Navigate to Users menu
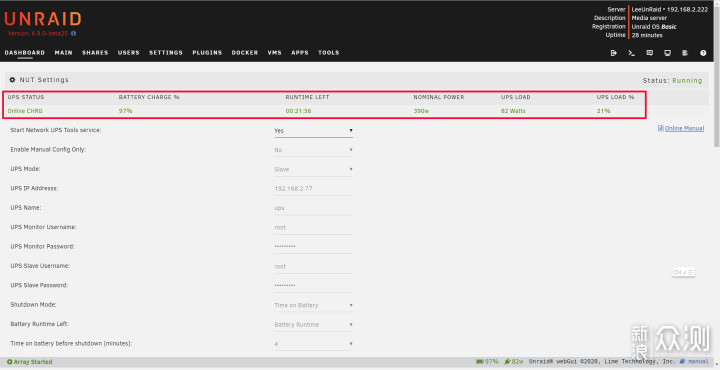Viewport: 720px width, 370px height. click(129, 53)
